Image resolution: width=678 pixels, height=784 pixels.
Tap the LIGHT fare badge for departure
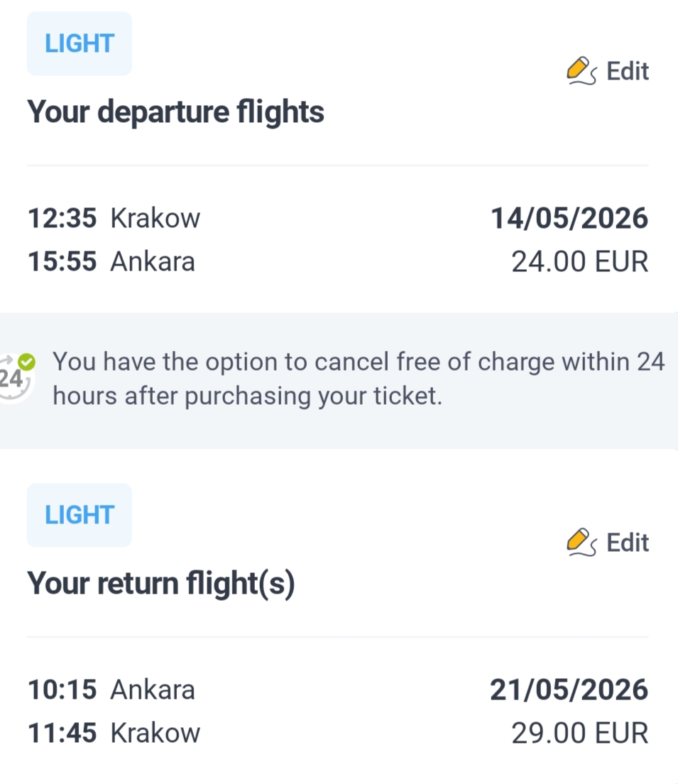(80, 43)
